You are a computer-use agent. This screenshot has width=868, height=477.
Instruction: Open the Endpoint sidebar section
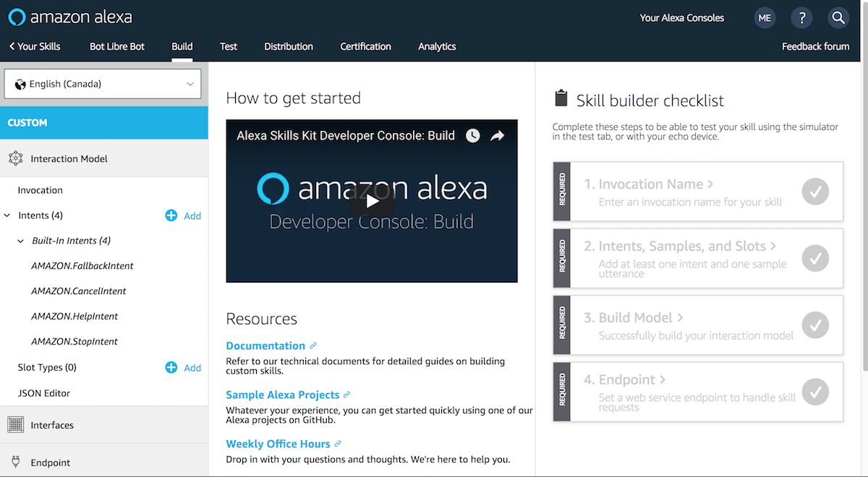click(104, 461)
